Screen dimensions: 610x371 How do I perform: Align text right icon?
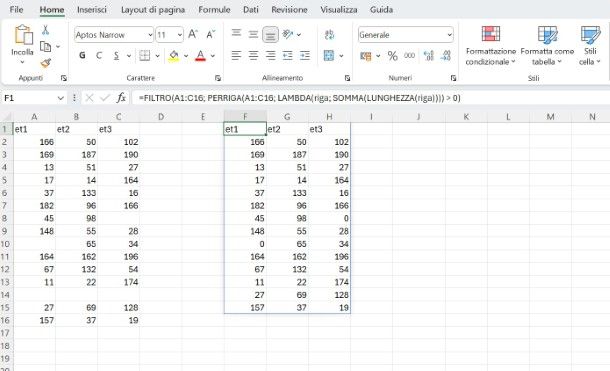270,56
